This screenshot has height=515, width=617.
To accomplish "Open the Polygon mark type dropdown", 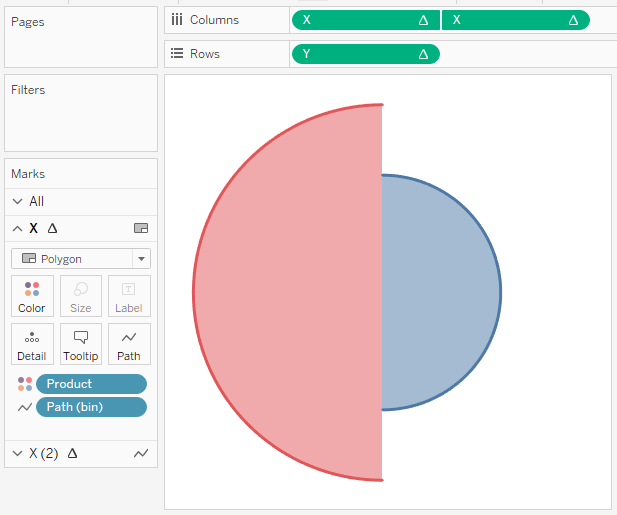I will [x=81, y=258].
